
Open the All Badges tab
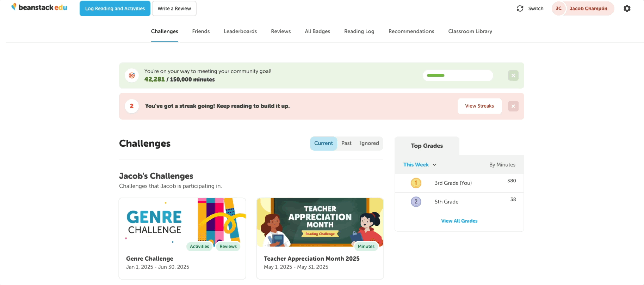(x=317, y=31)
